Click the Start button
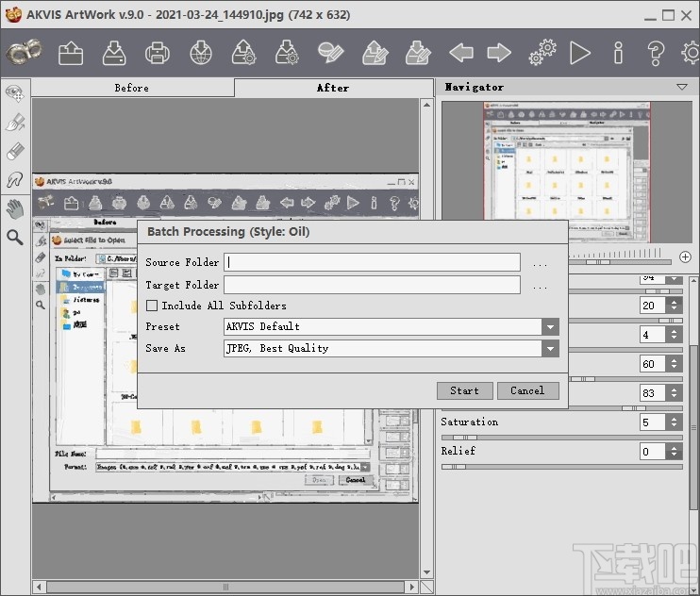The height and width of the screenshot is (596, 700). click(x=465, y=390)
